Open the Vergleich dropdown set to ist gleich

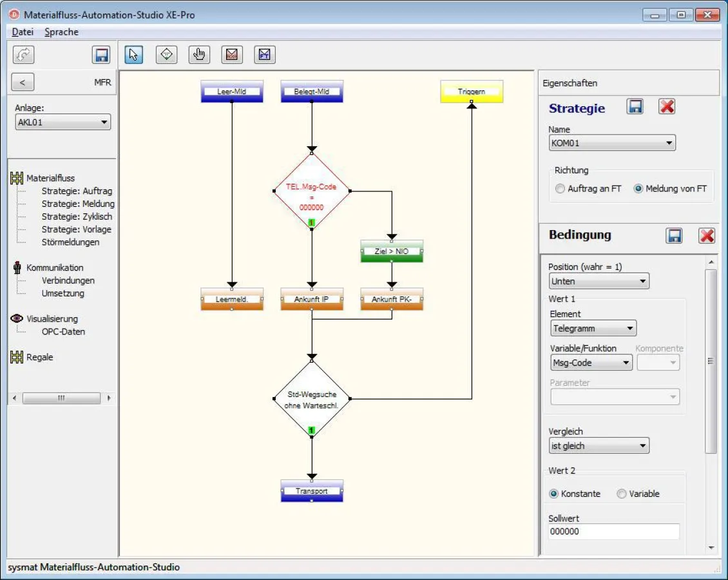tap(598, 445)
